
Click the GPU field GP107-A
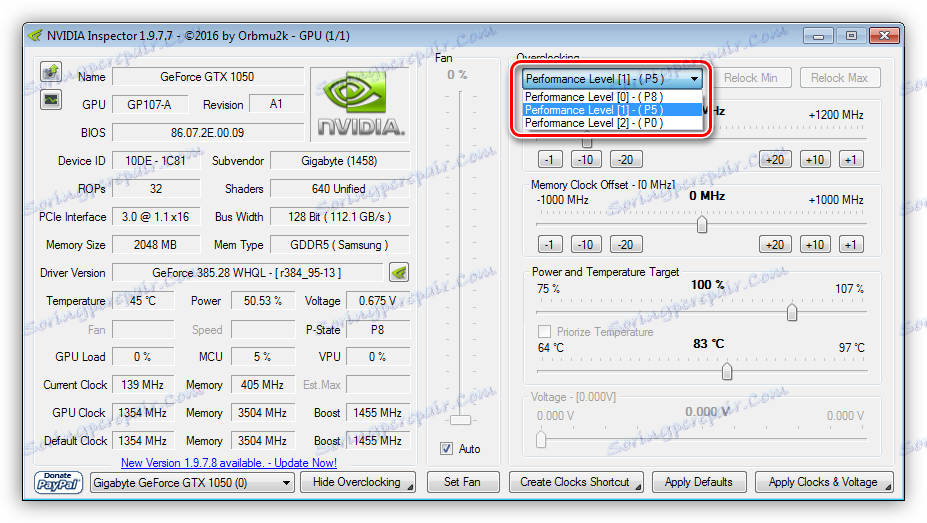tap(150, 105)
